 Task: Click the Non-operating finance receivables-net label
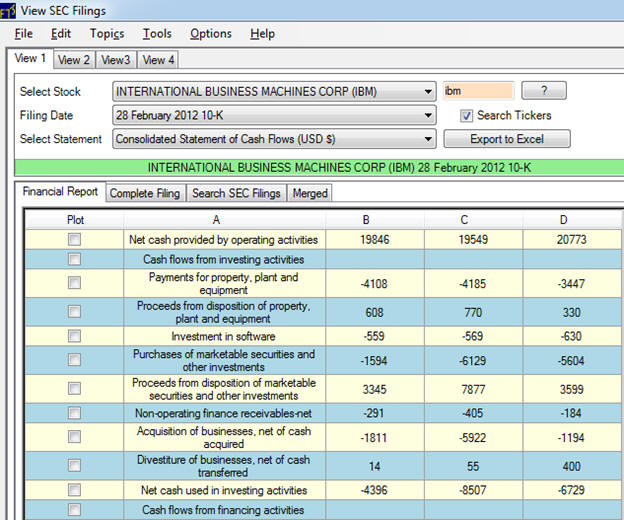223,413
